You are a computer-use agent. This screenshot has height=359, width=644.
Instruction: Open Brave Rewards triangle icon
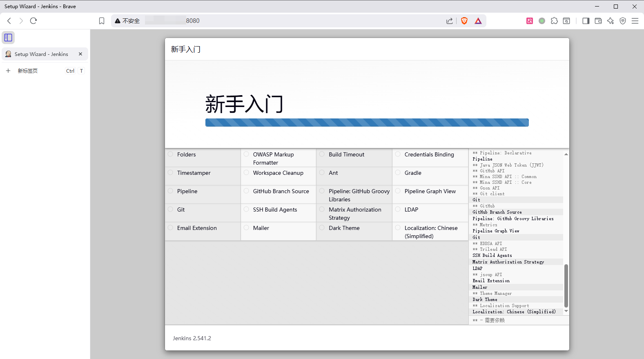pos(478,21)
